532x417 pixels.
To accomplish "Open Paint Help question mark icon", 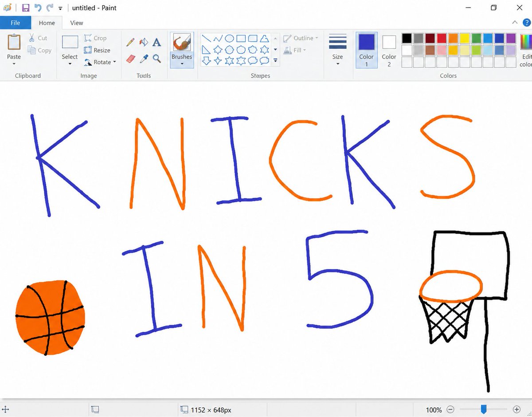I will click(x=526, y=22).
